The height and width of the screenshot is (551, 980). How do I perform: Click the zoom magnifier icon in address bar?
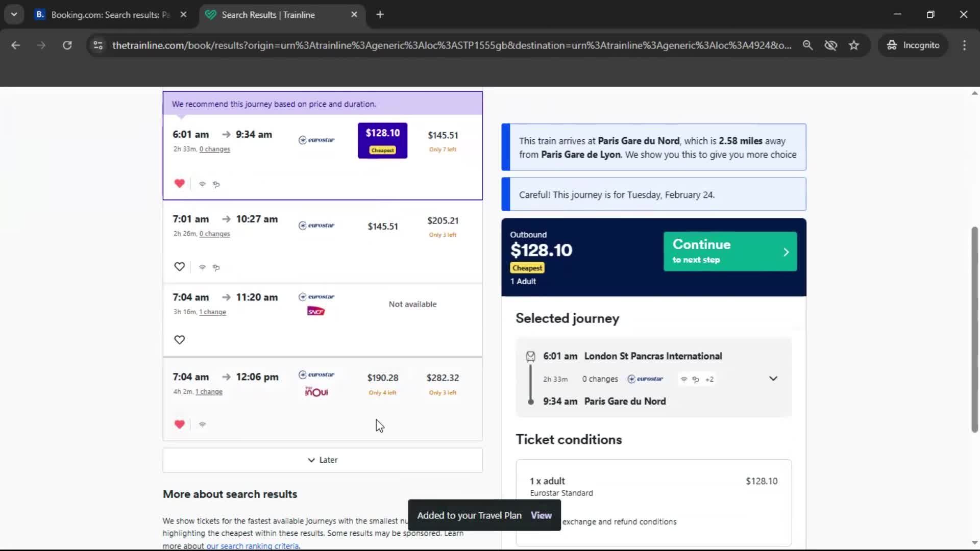pyautogui.click(x=807, y=45)
